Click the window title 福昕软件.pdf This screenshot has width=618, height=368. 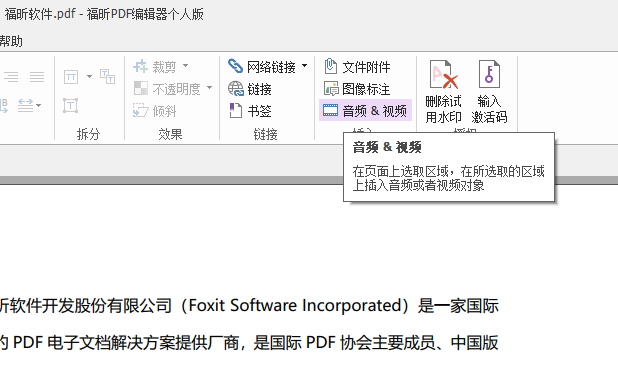click(x=40, y=14)
